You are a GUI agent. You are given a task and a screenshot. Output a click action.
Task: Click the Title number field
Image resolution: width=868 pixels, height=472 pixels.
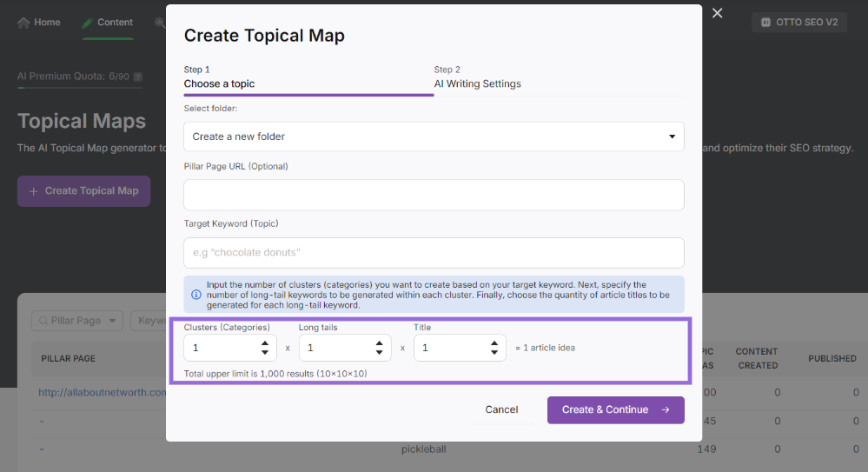pyautogui.click(x=460, y=348)
